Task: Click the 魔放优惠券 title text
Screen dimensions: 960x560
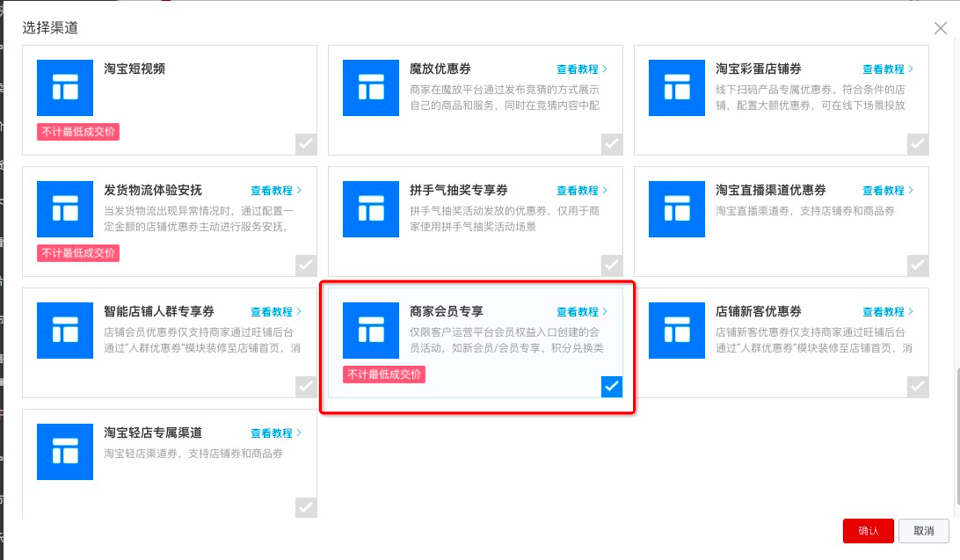Action: click(440, 69)
